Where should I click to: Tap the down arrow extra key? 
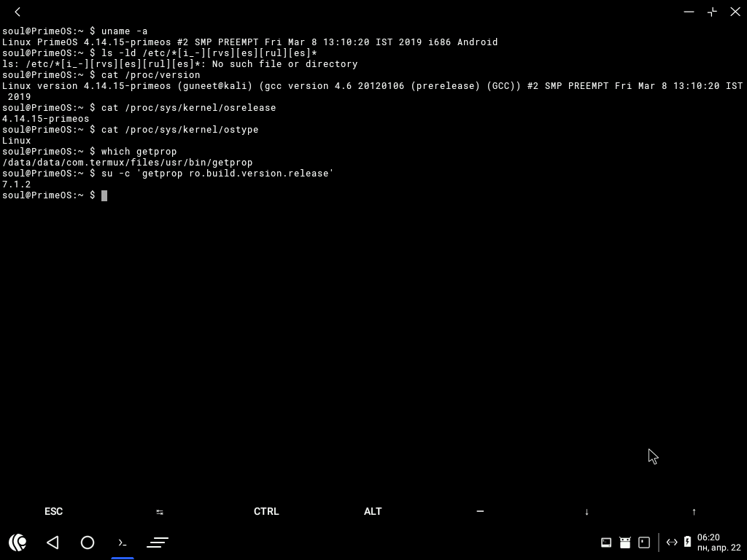(x=587, y=512)
